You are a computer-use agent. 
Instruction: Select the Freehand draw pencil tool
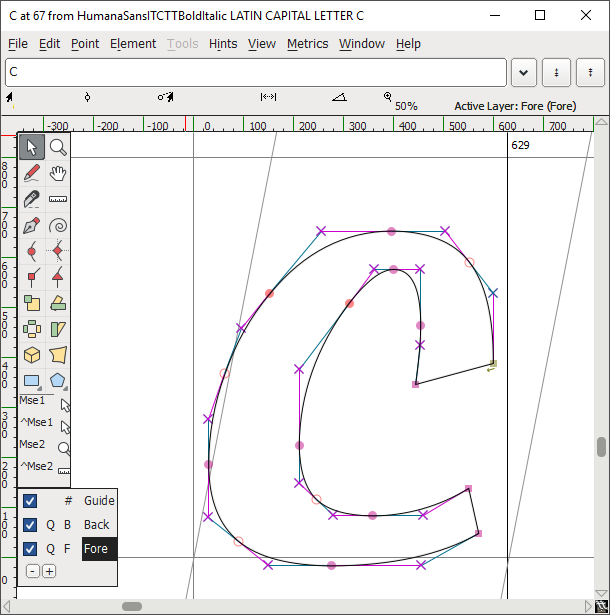[32, 173]
